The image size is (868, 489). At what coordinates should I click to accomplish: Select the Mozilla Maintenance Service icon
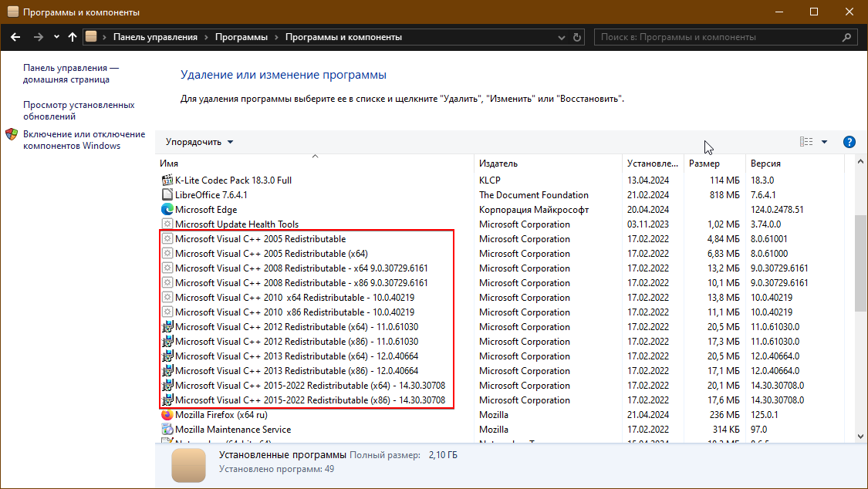(x=167, y=430)
